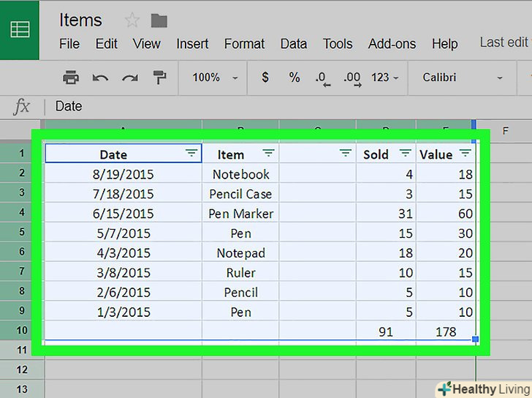Select row 13 header

22,388
